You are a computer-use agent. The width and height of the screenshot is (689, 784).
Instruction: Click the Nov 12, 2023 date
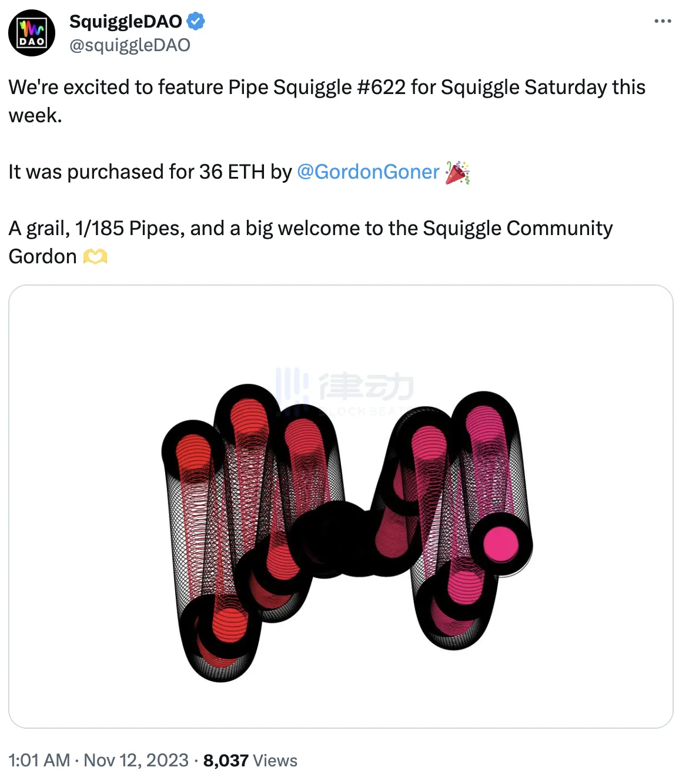click(x=136, y=760)
